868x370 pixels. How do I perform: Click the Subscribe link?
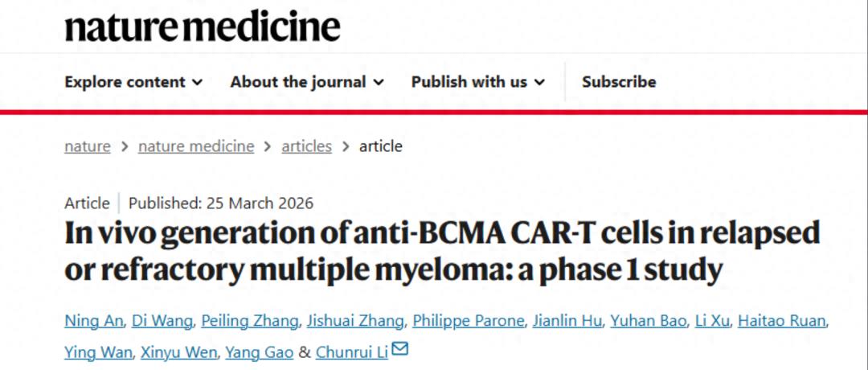tap(619, 82)
